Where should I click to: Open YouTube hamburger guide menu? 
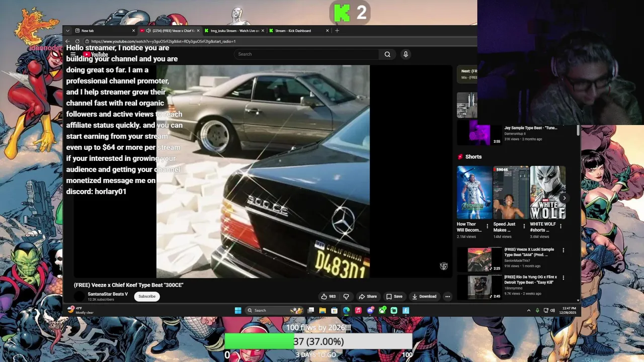(73, 54)
